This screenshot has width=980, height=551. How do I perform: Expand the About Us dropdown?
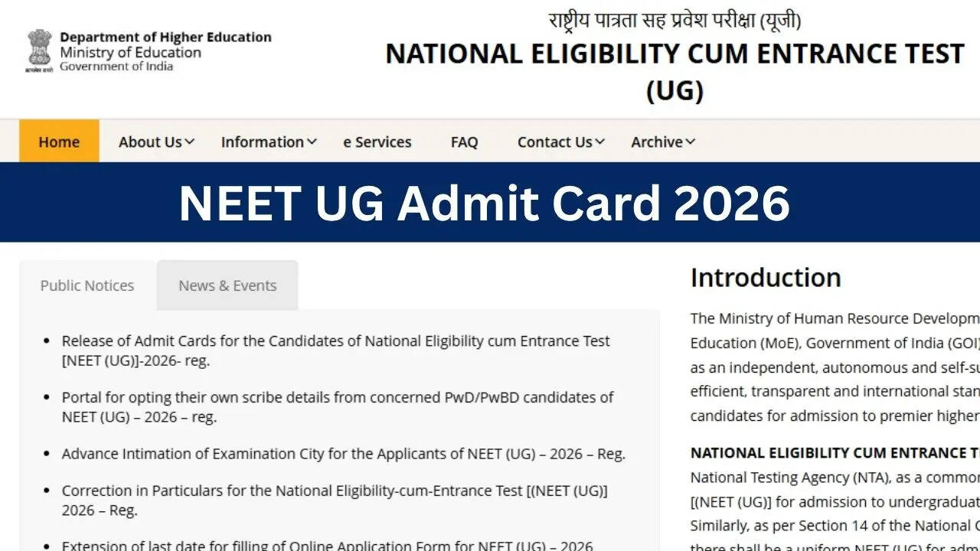pos(156,142)
